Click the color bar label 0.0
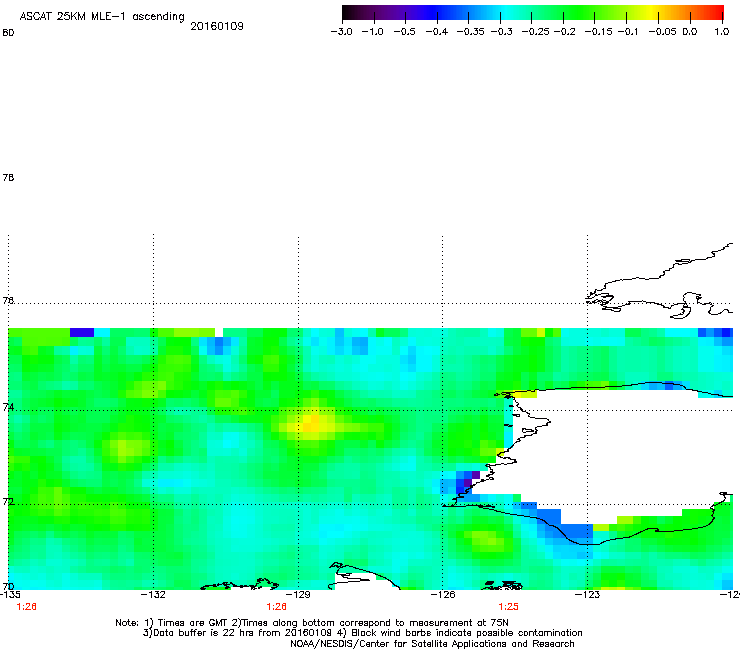The width and height of the screenshot is (740, 650). [690, 32]
